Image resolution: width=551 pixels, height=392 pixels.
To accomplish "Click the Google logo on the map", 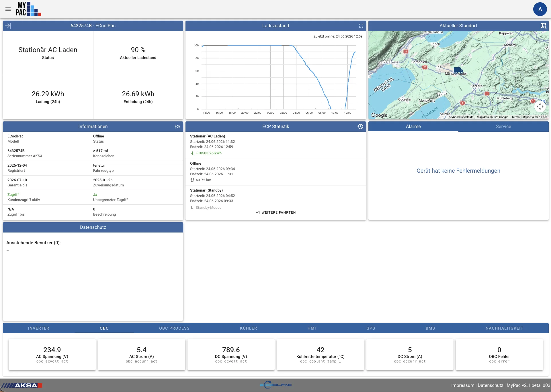I will pos(379,115).
